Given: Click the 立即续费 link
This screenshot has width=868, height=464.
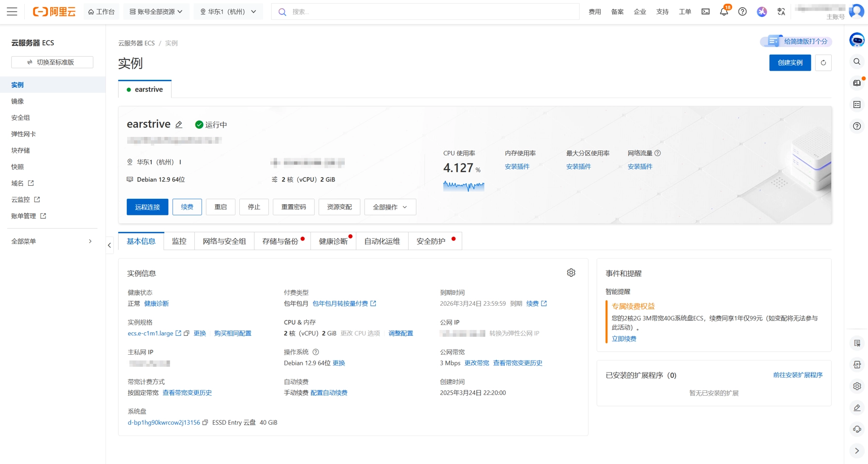Looking at the screenshot, I should pos(624,339).
